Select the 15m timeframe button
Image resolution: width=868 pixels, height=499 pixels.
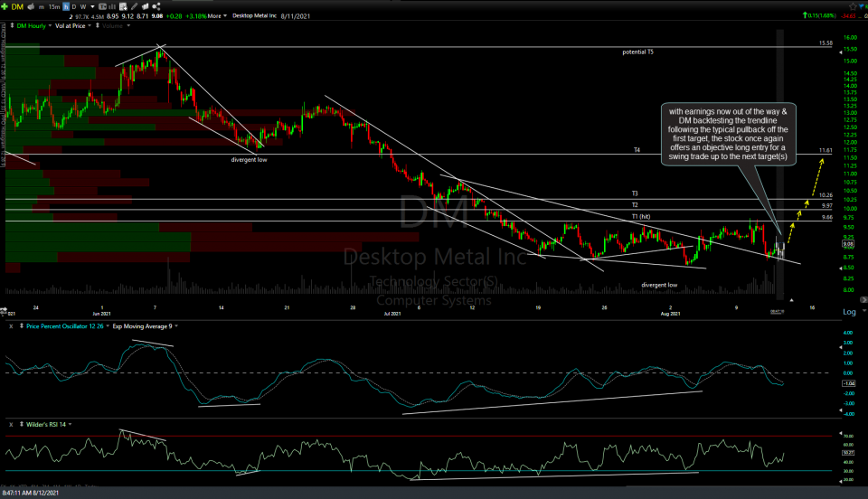pos(56,5)
